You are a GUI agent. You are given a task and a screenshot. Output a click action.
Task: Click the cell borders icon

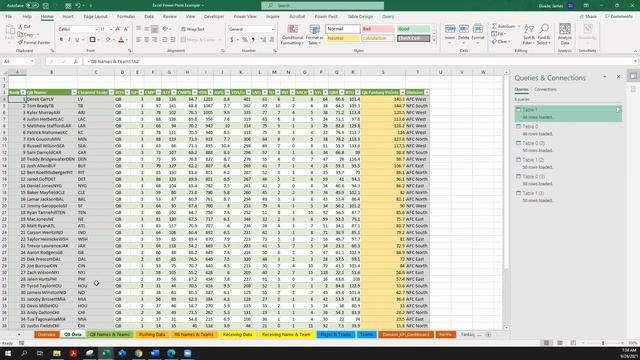tap(93, 40)
